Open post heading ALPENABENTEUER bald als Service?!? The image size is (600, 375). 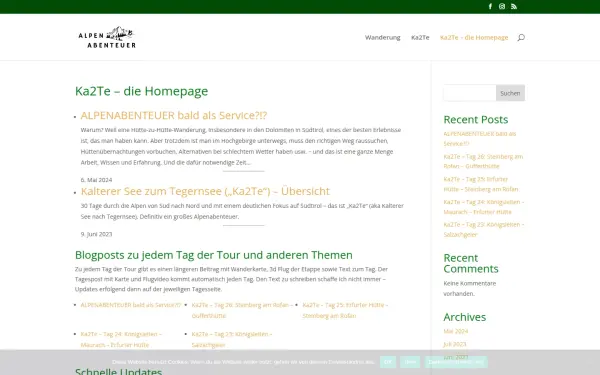tap(174, 115)
